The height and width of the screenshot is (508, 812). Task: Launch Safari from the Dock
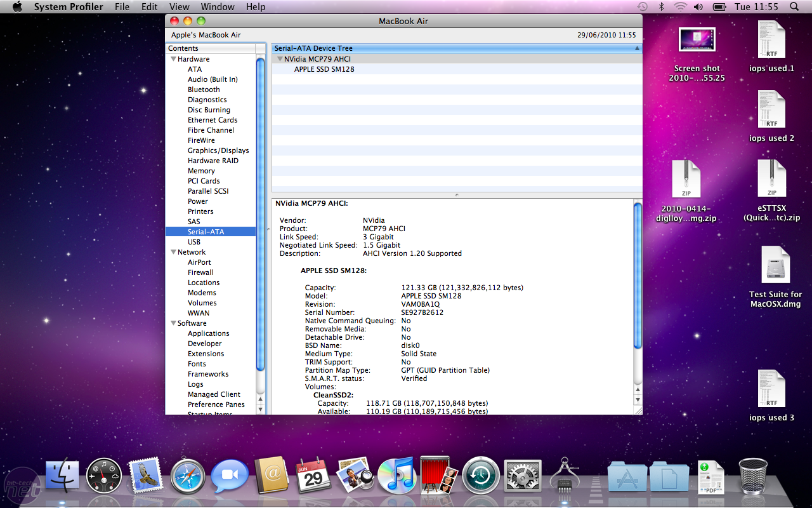pos(188,476)
